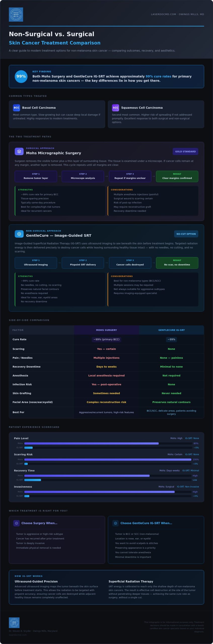The image size is (213, 644).
Task: Select the Remove tumor layer step box
Action: point(36,176)
